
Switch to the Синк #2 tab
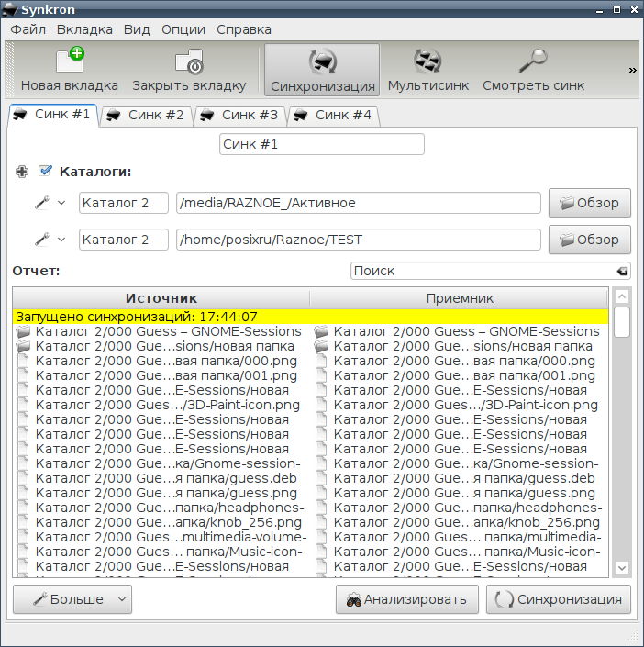click(x=147, y=115)
